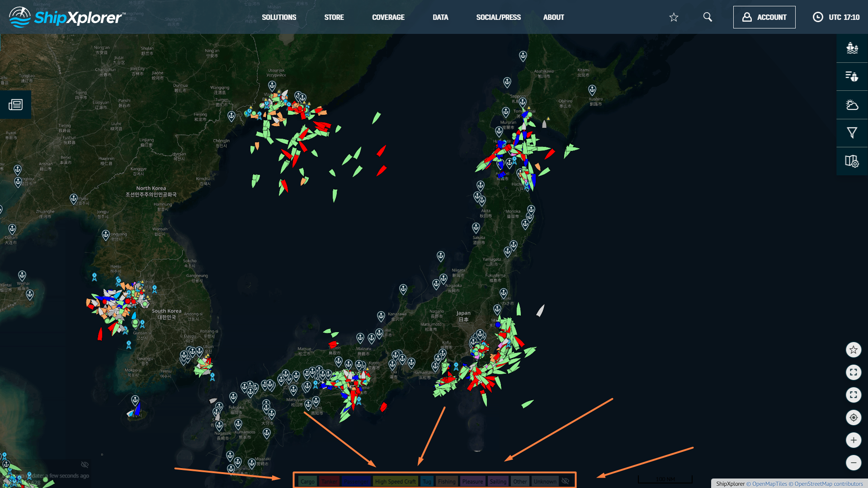Open the SOLUTIONS menu
This screenshot has height=488, width=868.
point(279,17)
